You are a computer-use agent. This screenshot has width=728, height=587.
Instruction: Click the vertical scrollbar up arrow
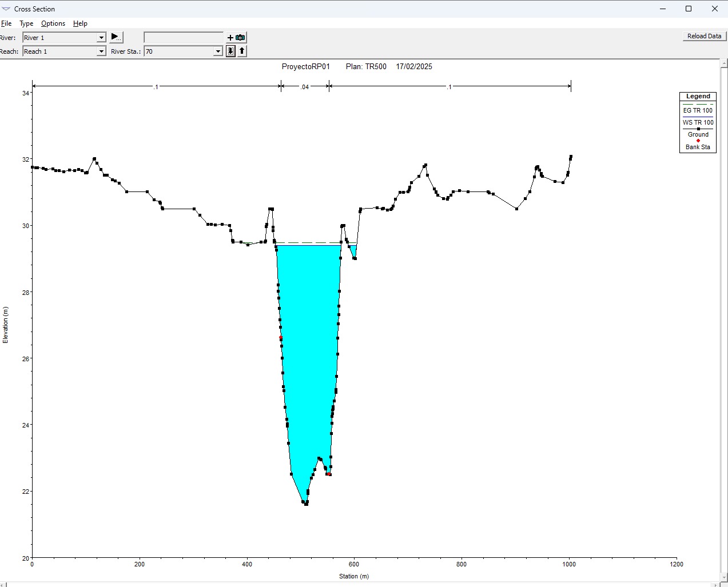coord(723,62)
